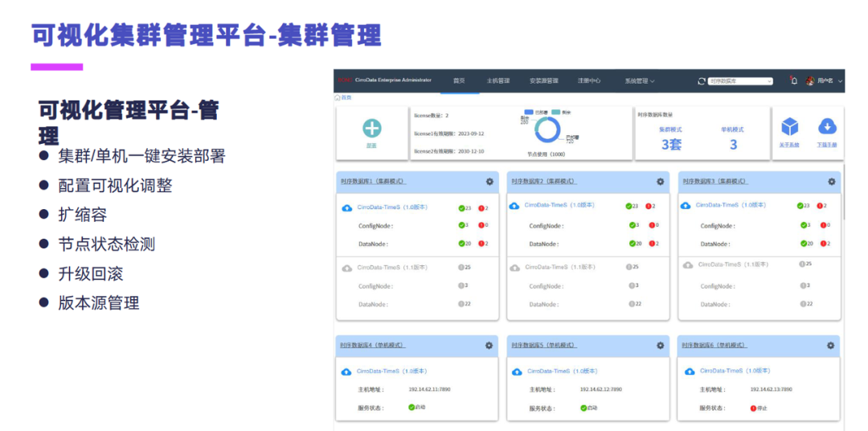Click the teal 剩余 legend swatch
868x431 pixels.
[556, 113]
